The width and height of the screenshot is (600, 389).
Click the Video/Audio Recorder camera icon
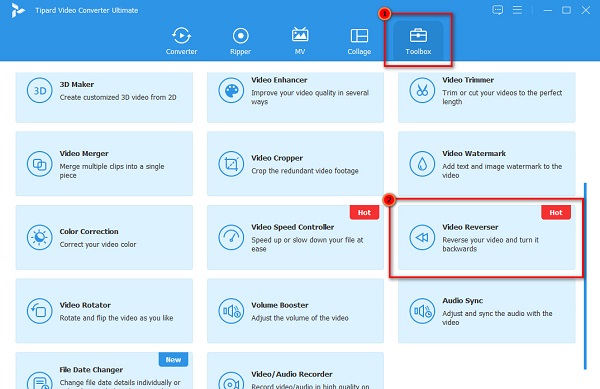click(231, 380)
